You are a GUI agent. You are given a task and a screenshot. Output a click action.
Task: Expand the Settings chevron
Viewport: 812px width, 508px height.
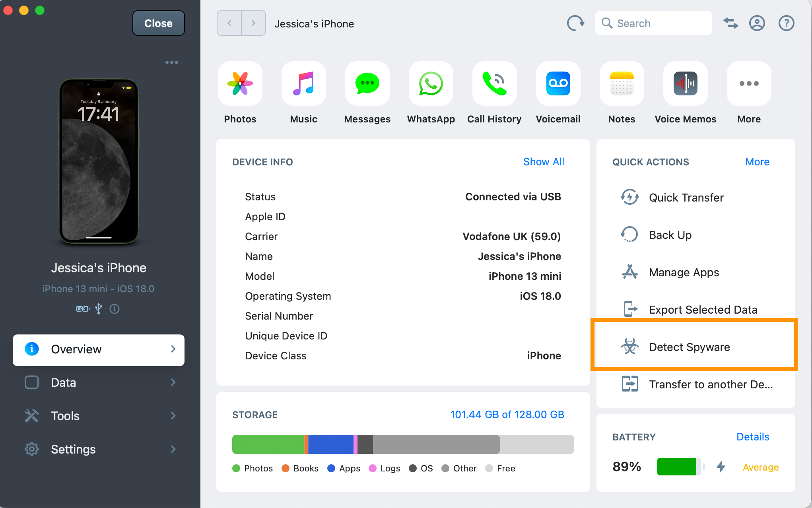(173, 449)
